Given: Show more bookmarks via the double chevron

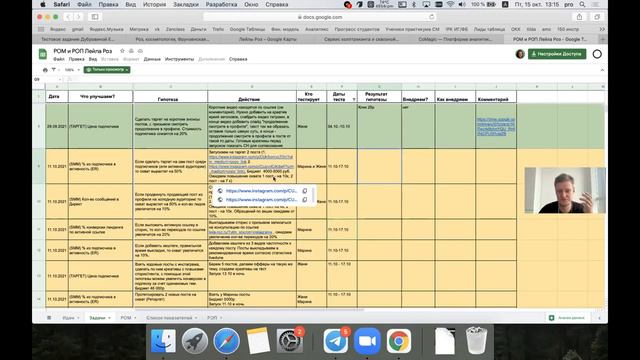Looking at the screenshot, I should coord(602,29).
